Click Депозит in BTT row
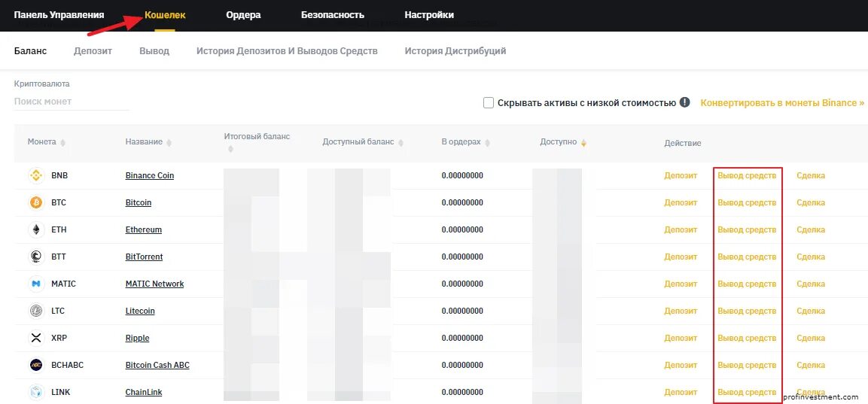868x404 pixels. (x=681, y=257)
